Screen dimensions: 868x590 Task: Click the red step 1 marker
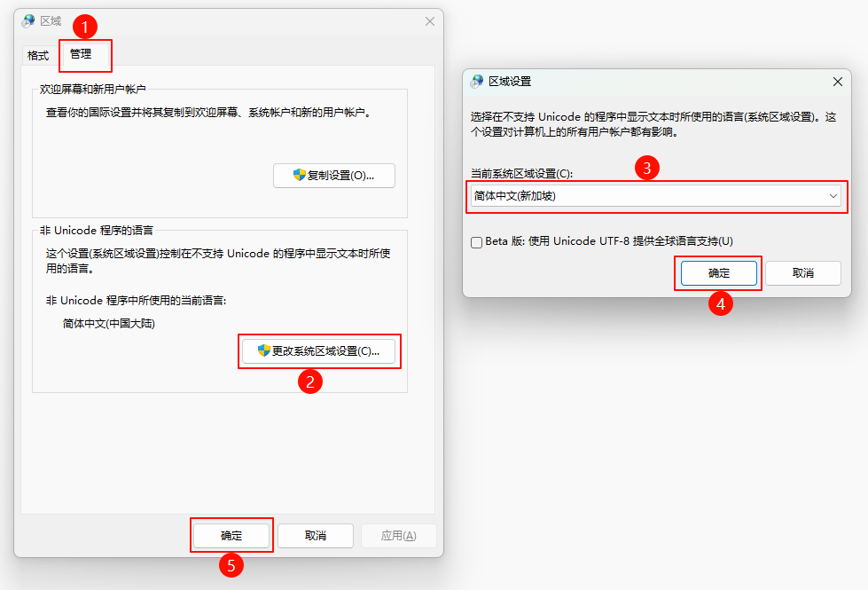(84, 27)
